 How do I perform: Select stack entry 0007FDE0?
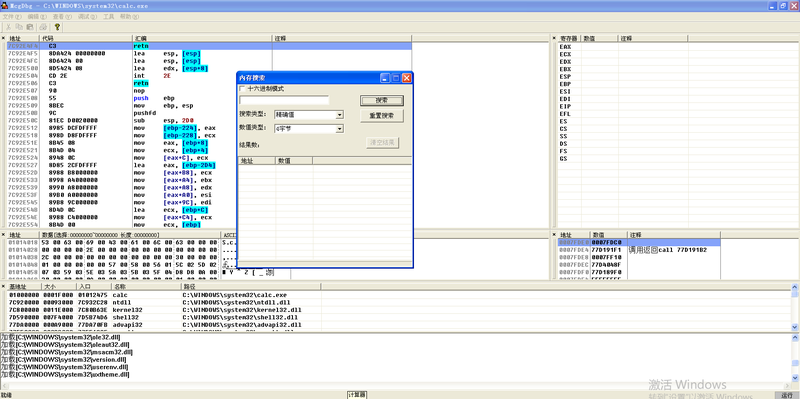coord(639,242)
